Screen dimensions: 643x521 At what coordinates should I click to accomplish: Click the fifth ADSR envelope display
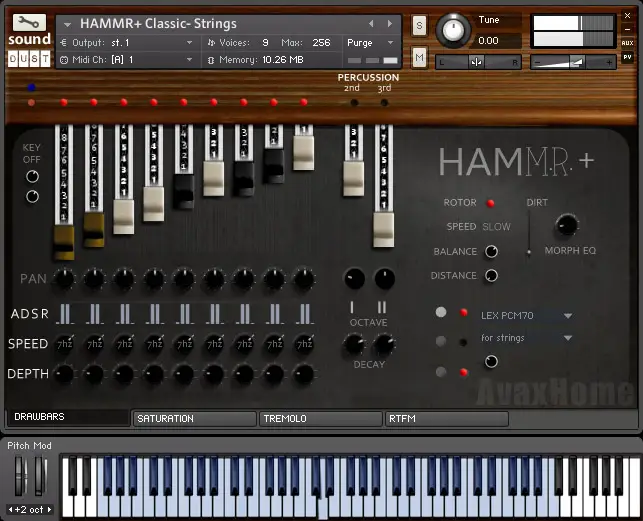point(184,315)
